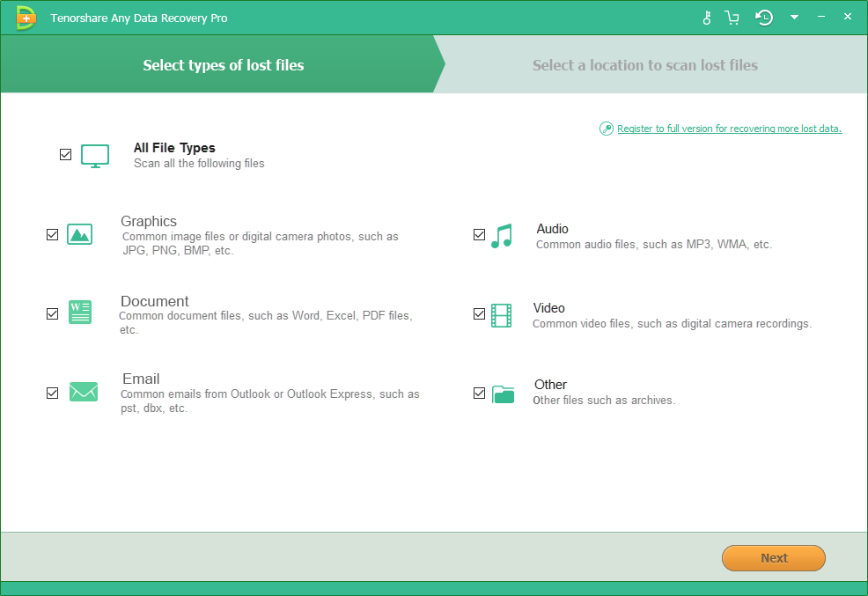Switch to Select a location to scan step
The image size is (868, 596).
[644, 65]
